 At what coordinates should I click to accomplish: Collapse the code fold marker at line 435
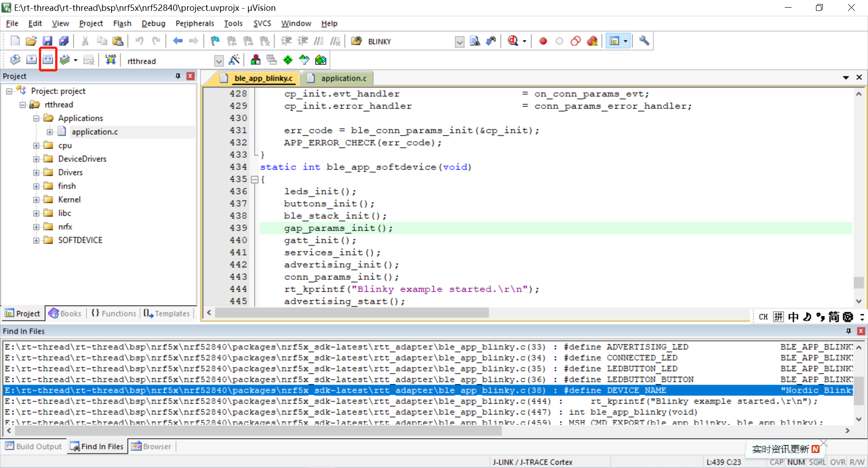click(x=255, y=180)
